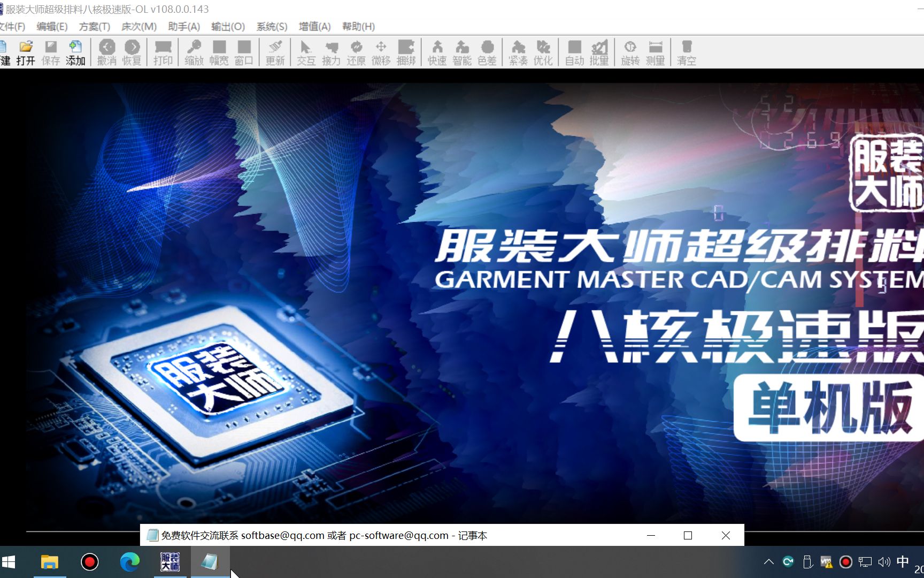Click the 紧凑 (Compact) toolbar icon
This screenshot has height=578, width=924.
518,52
